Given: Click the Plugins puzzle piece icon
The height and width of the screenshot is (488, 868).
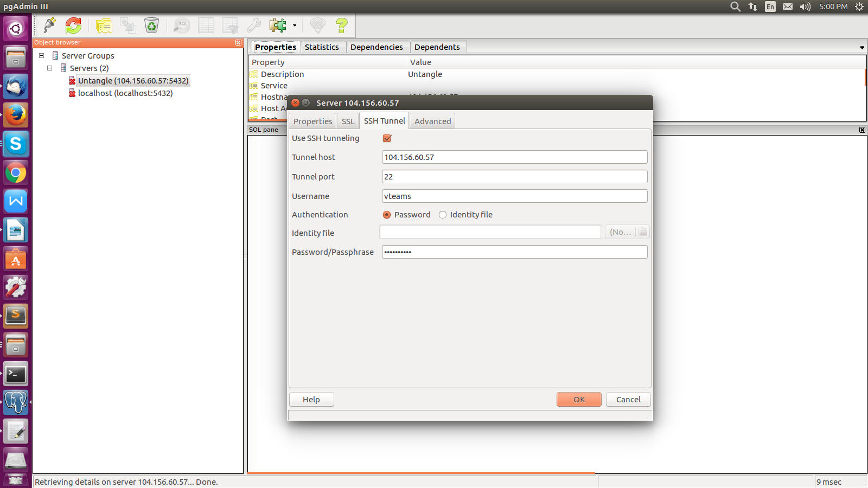Looking at the screenshot, I should coord(278,25).
